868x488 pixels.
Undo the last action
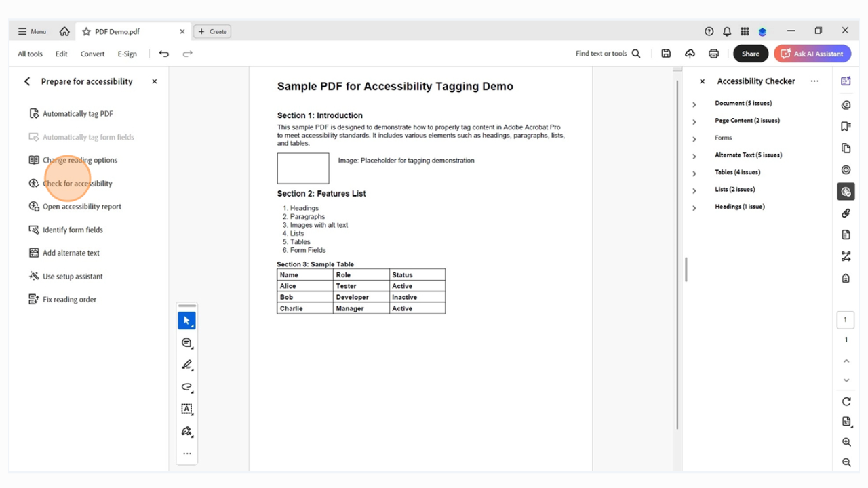[x=163, y=54]
